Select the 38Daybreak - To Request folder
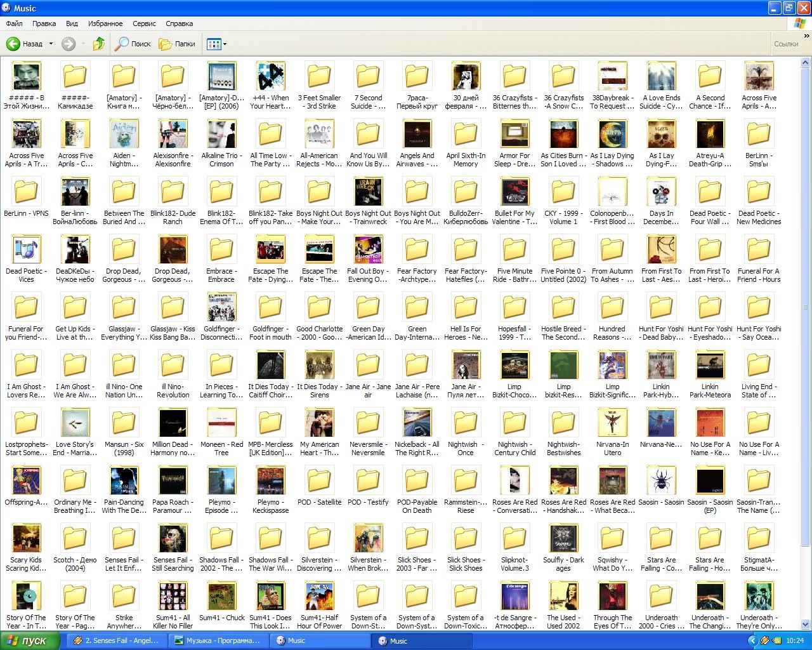 click(612, 86)
